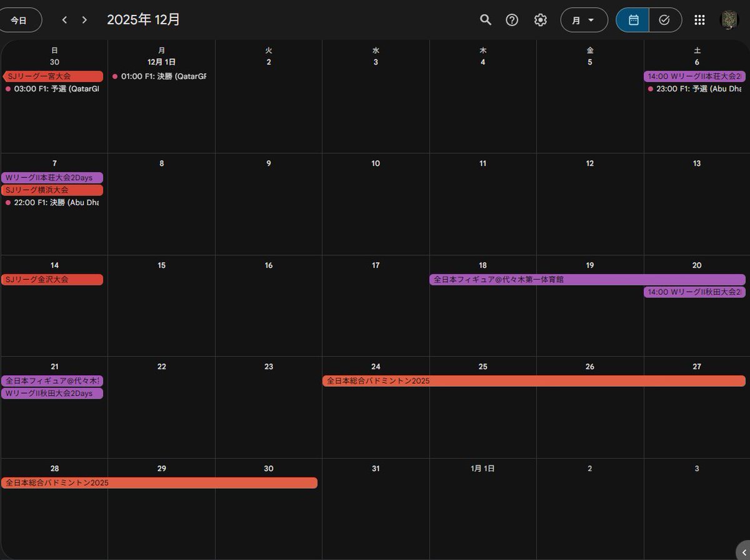The image size is (750, 560).
Task: Switch to Calendar view toggle
Action: pos(632,20)
